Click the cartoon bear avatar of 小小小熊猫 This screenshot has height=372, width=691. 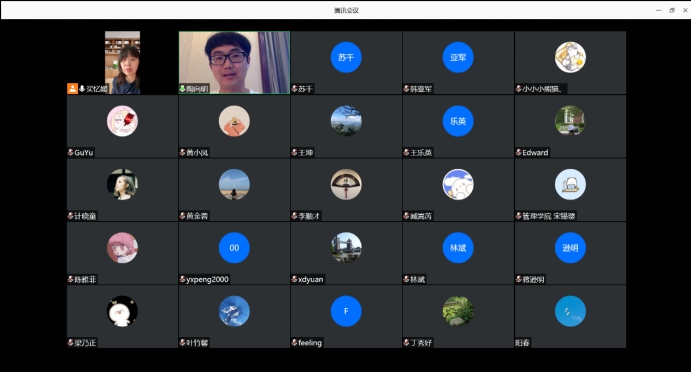[x=570, y=57]
